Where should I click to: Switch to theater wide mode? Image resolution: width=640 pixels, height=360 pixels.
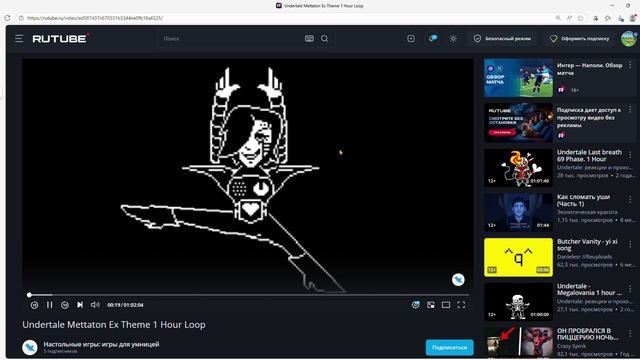point(446,305)
